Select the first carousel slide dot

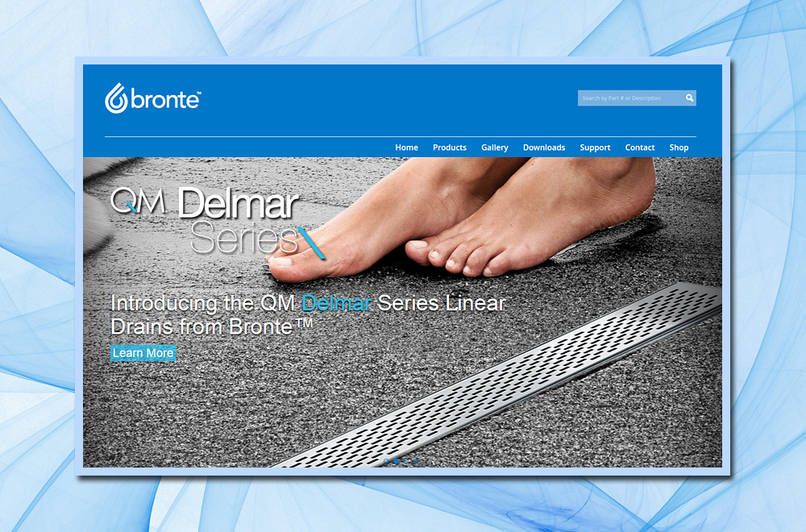pyautogui.click(x=386, y=461)
